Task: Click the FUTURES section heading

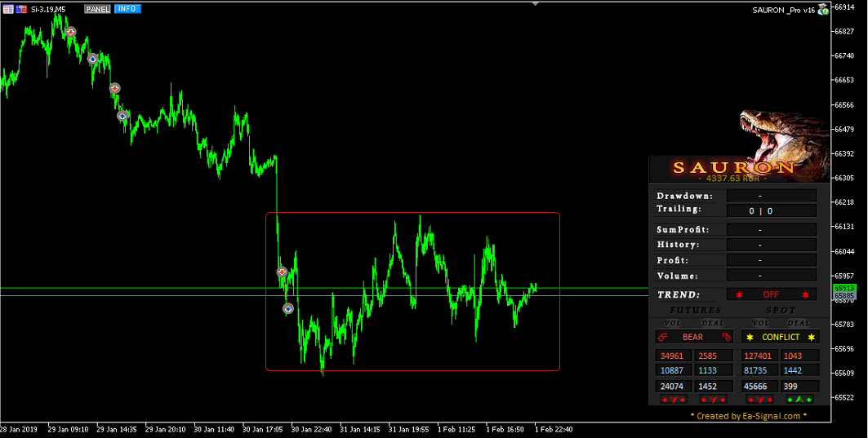Action: 696,310
